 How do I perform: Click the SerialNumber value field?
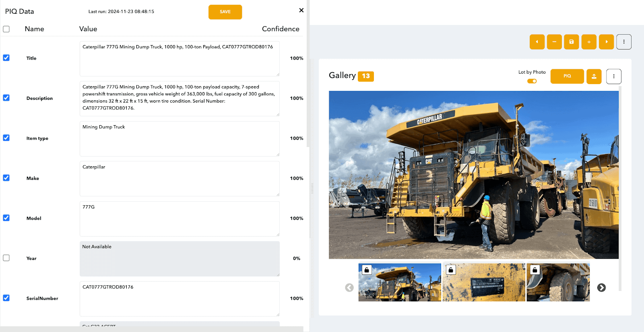180,299
